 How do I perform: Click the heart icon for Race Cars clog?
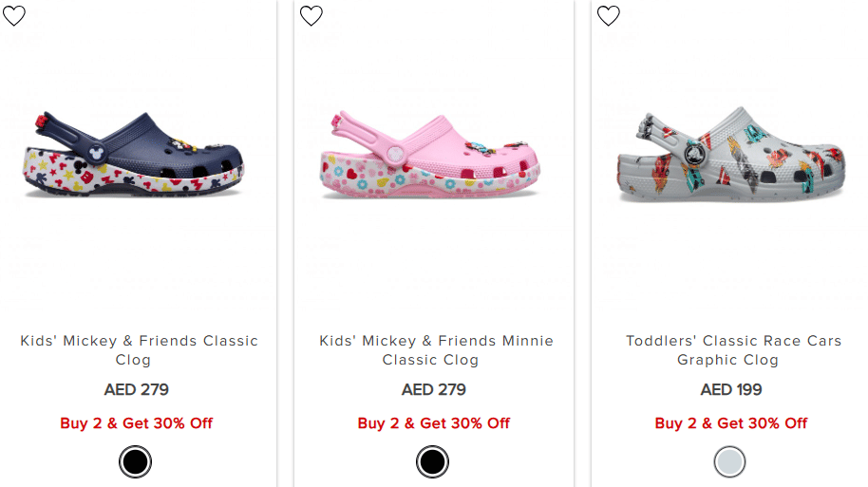click(x=608, y=15)
